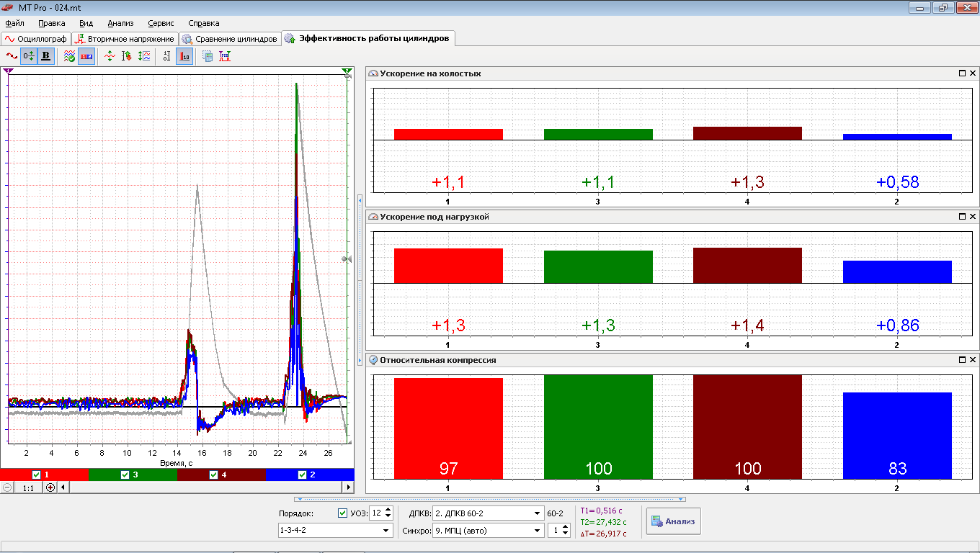Uncheck the УОЗ checkbox
The width and height of the screenshot is (980, 553).
pyautogui.click(x=342, y=513)
